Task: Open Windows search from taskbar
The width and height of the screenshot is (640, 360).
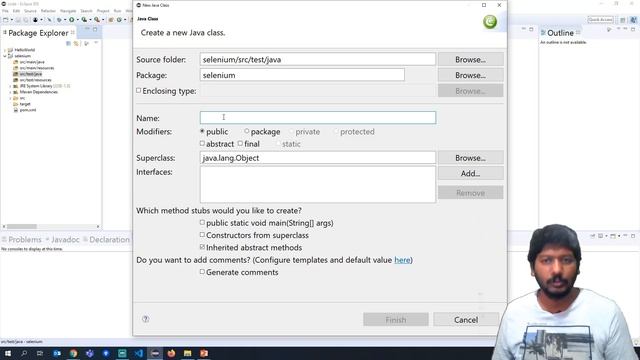Action: pos(24,353)
